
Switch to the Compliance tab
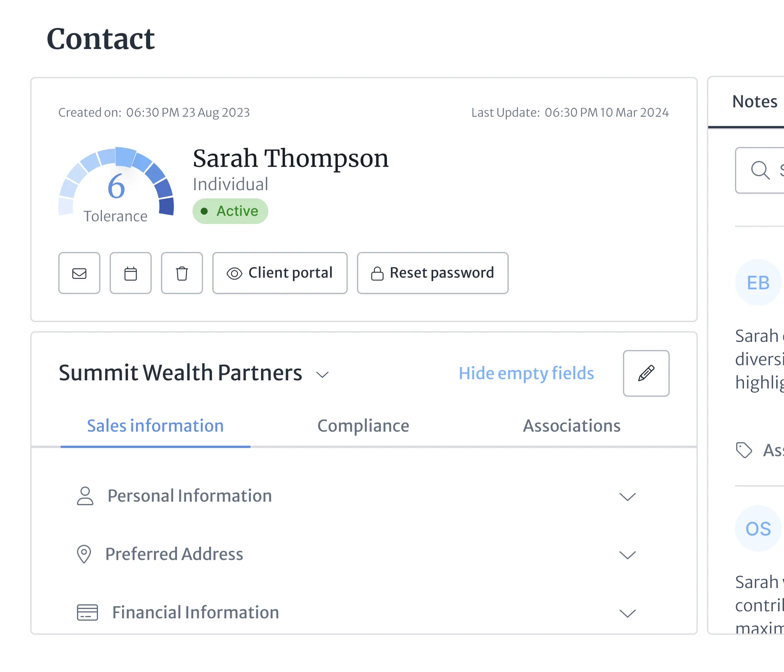(x=363, y=426)
